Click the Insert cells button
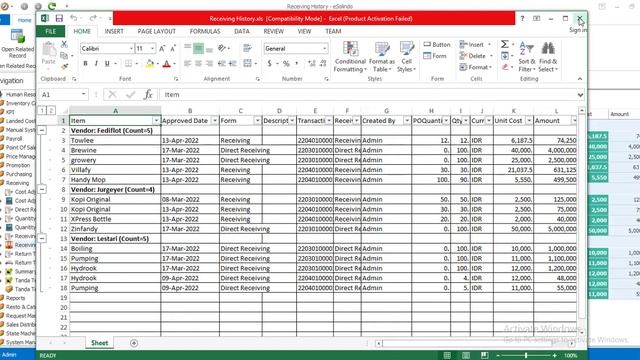Image resolution: width=640 pixels, height=360 pixels. (x=476, y=44)
